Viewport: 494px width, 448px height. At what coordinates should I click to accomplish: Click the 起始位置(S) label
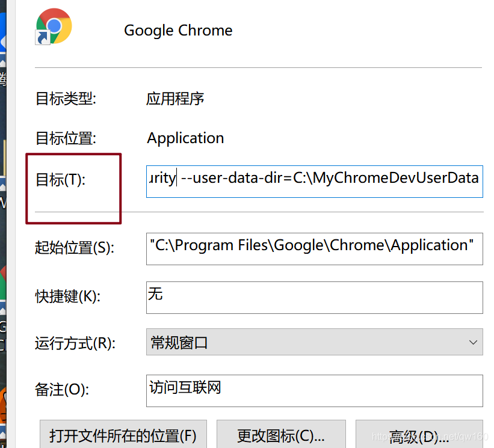click(75, 248)
